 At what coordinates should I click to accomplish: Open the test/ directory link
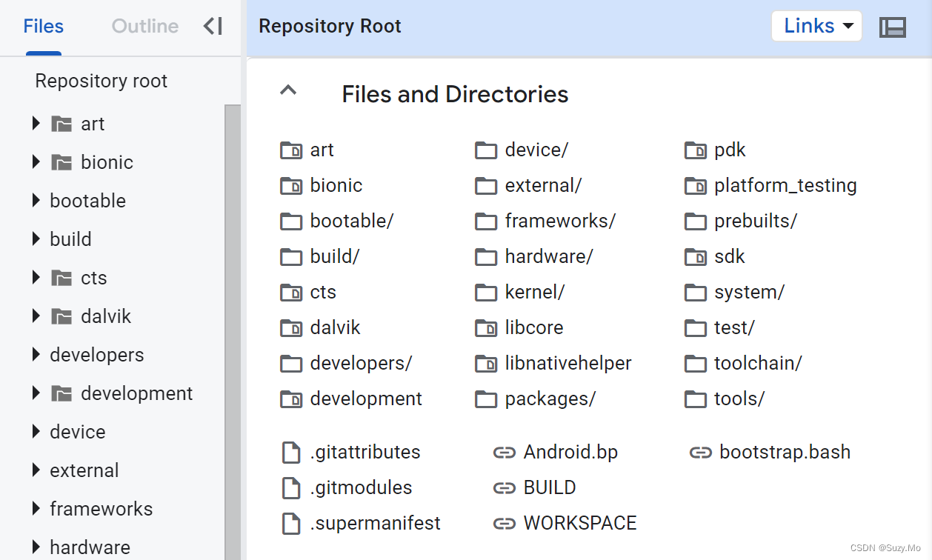click(x=734, y=328)
